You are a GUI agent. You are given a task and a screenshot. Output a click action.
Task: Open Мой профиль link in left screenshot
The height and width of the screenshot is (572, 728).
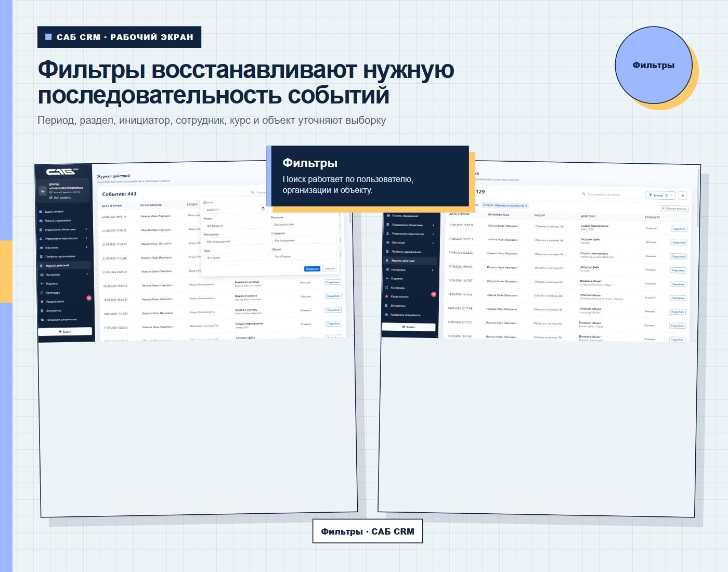coord(60,198)
